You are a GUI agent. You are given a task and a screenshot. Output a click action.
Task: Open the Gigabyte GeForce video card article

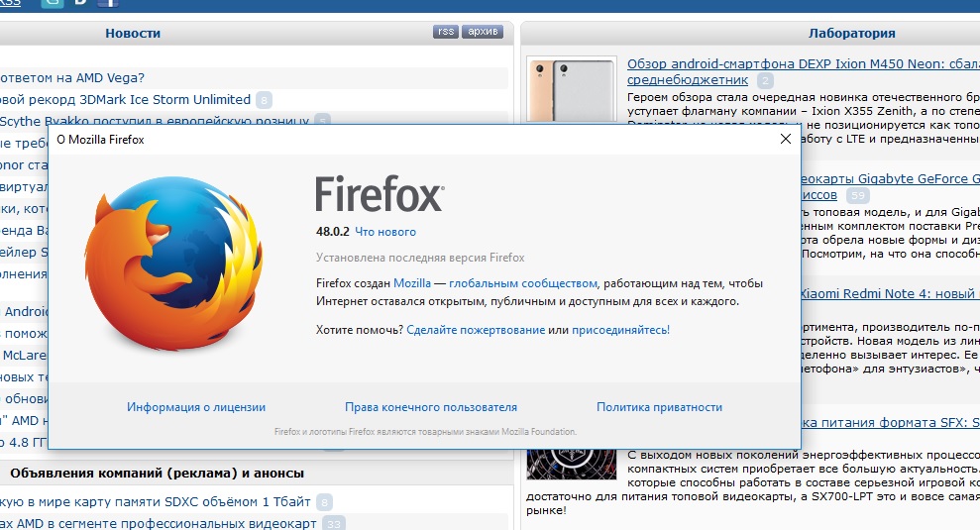click(890, 178)
